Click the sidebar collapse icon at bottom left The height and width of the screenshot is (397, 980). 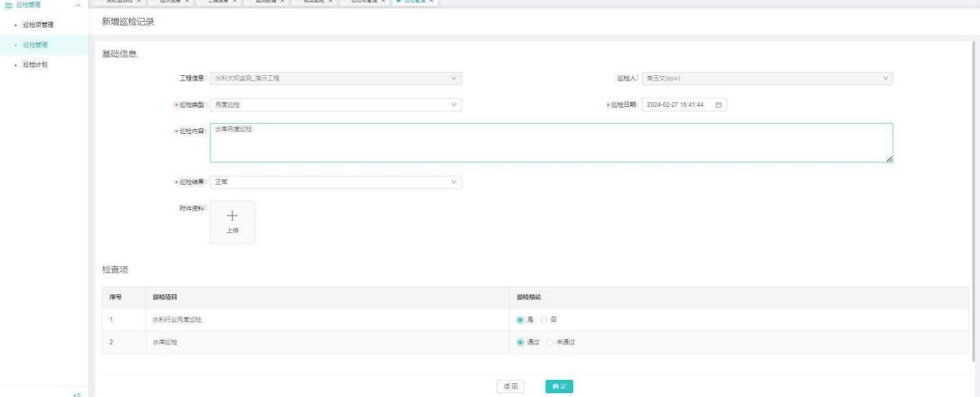(76, 394)
